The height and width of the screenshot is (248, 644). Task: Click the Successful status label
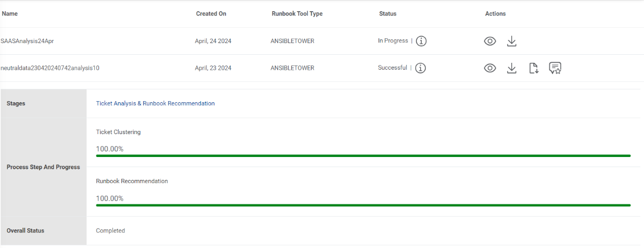pos(392,68)
